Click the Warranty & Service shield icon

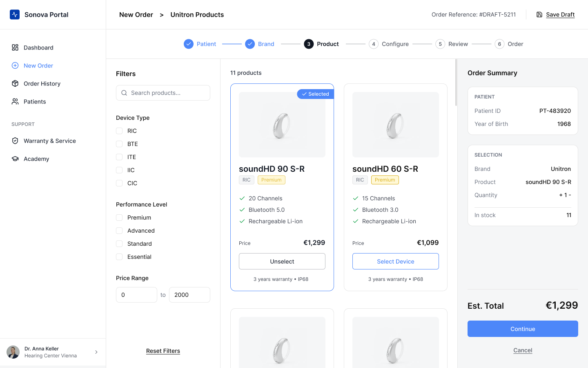click(15, 141)
